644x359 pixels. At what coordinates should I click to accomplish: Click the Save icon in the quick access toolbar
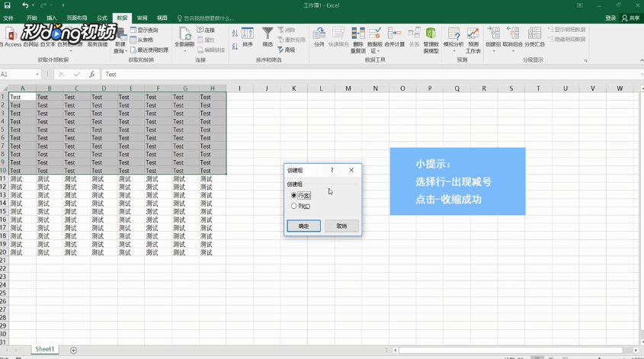tap(8, 5)
